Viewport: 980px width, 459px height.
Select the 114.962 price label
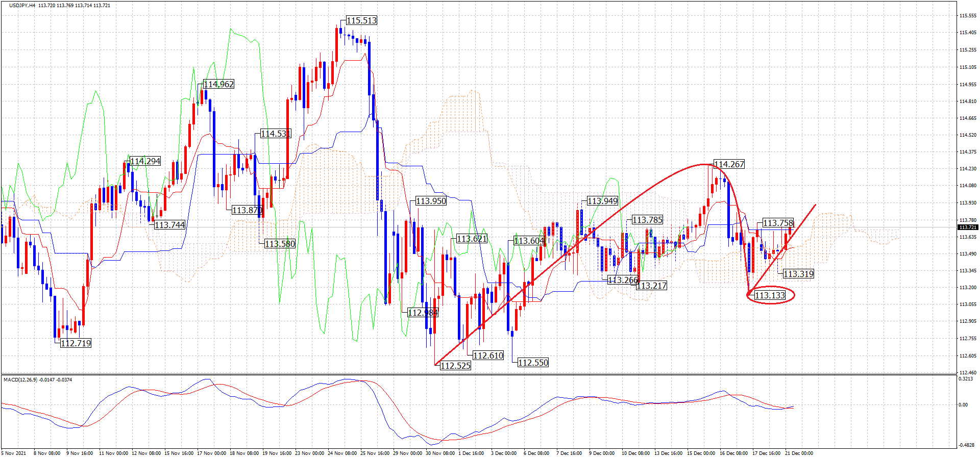[x=218, y=84]
